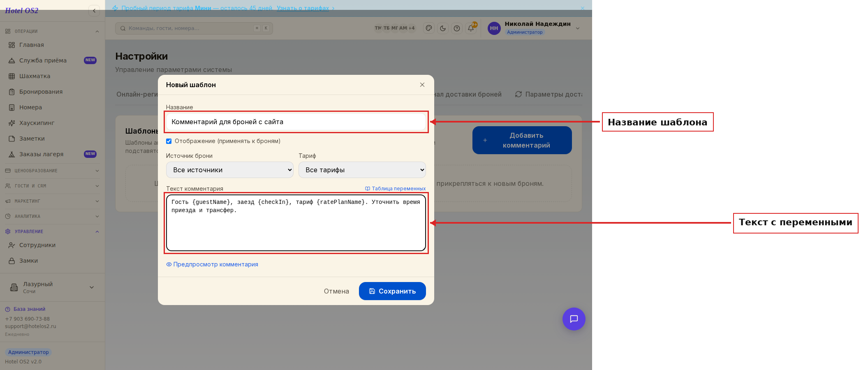Open Источник брони dropdown

pos(229,170)
